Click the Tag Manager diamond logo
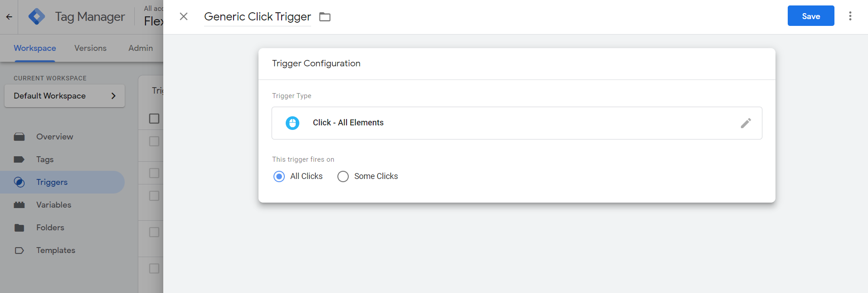 click(x=36, y=16)
